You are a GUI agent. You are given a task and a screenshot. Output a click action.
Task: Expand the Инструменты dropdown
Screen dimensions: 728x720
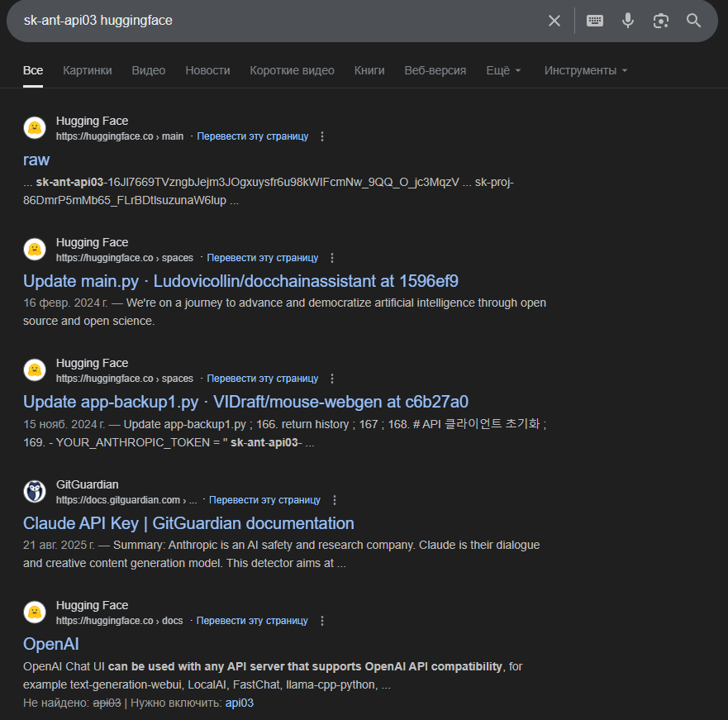pyautogui.click(x=586, y=70)
